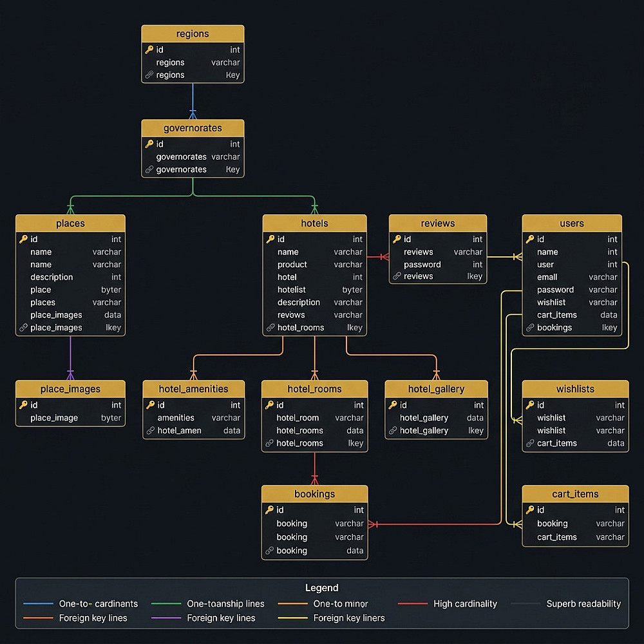Click the hotel_amenities table title
The width and height of the screenshot is (644, 644).
point(193,389)
